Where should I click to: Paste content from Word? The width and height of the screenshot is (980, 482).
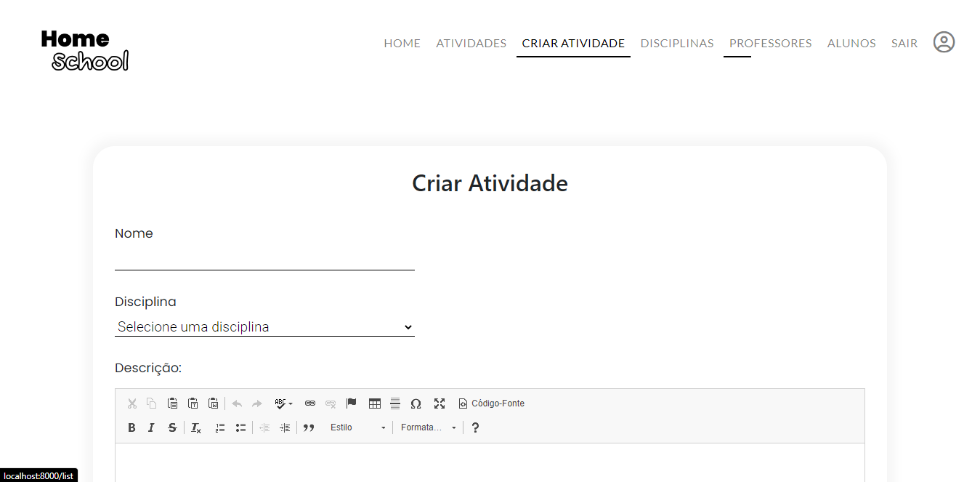click(x=213, y=403)
